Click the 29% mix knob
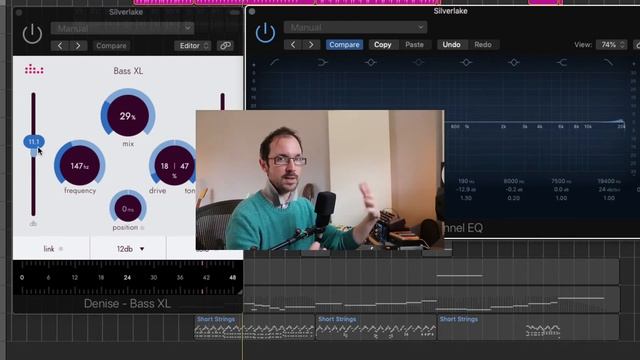The width and height of the screenshot is (640, 360). (x=128, y=116)
